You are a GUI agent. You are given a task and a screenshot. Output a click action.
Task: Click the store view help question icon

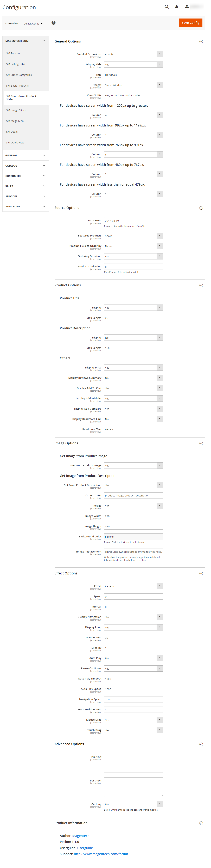click(x=54, y=23)
